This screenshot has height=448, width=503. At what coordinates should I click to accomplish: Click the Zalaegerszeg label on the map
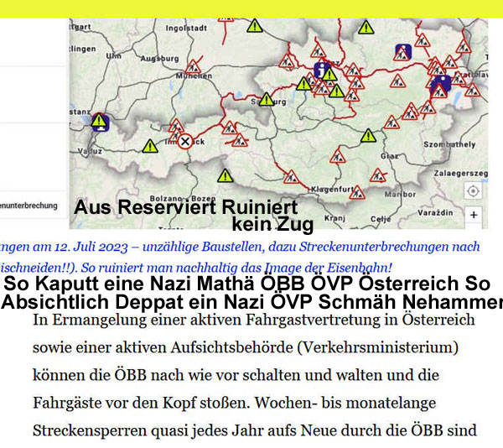[x=461, y=174]
